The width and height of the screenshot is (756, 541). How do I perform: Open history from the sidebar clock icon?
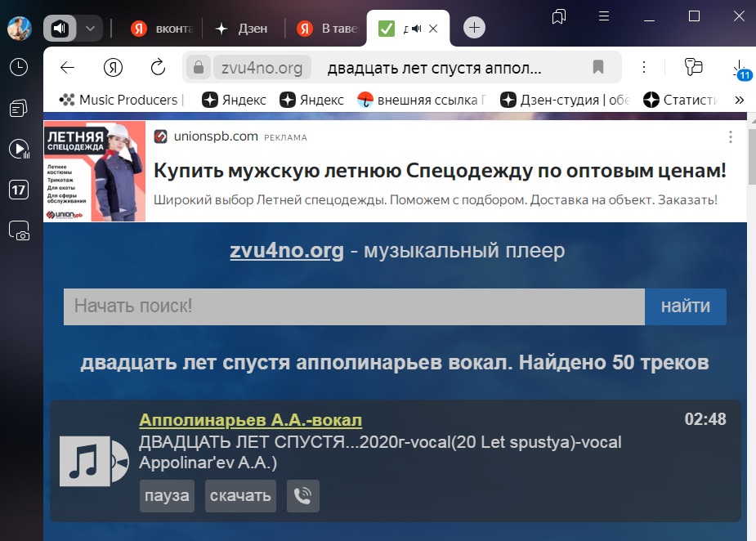point(19,67)
